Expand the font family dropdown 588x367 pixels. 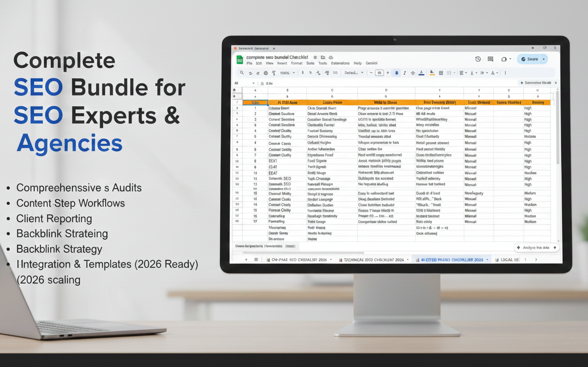click(x=354, y=73)
